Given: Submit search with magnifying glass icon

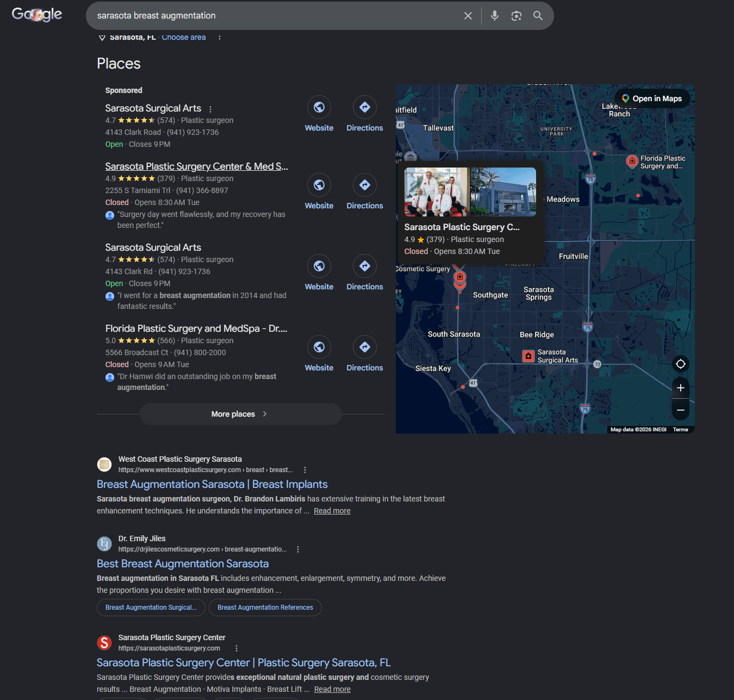Looking at the screenshot, I should (538, 16).
